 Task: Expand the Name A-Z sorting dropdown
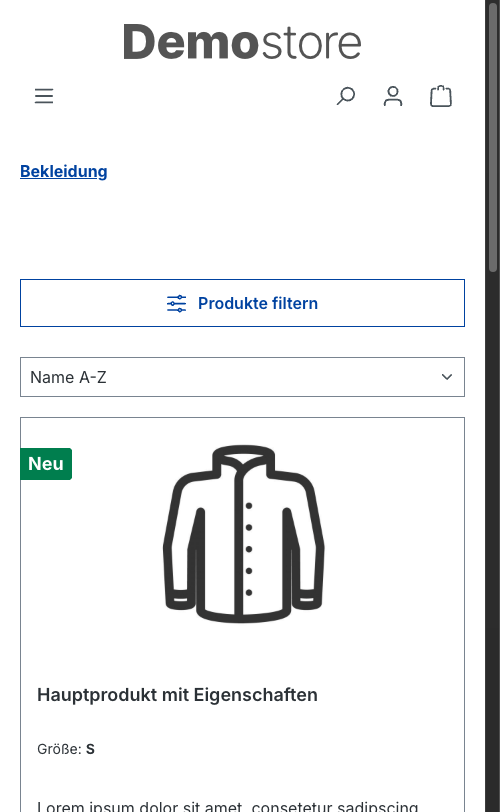tap(242, 377)
